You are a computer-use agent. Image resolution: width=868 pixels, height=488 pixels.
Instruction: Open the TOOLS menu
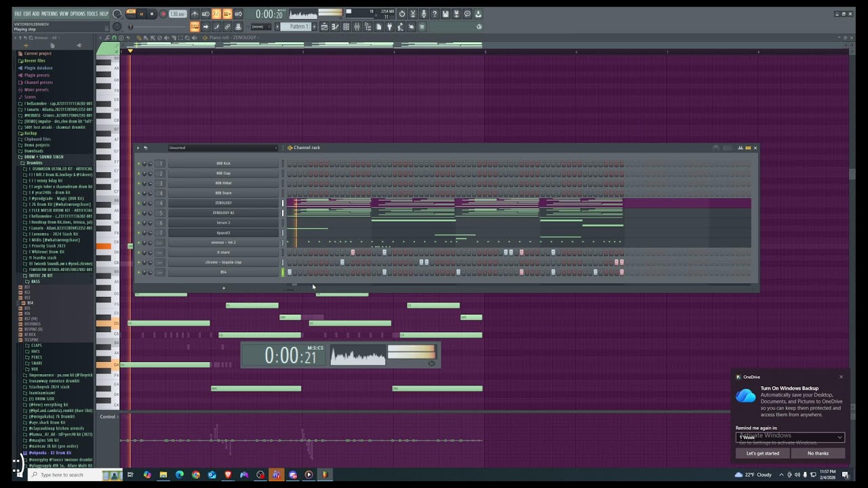(x=93, y=14)
